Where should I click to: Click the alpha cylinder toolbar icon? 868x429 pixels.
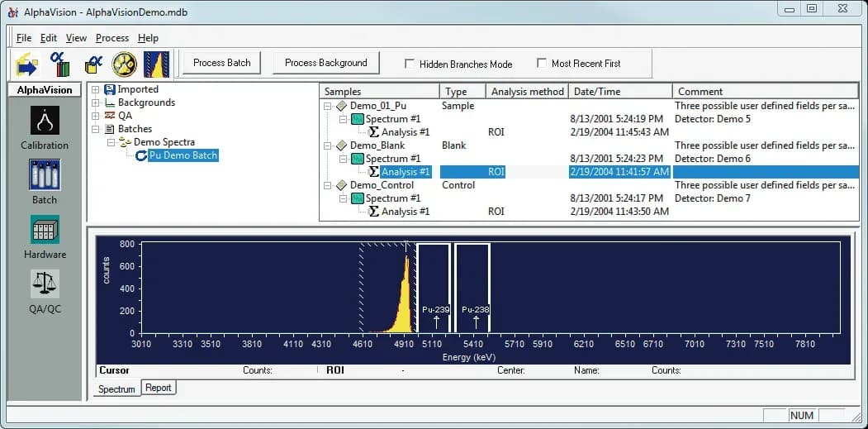(x=59, y=64)
